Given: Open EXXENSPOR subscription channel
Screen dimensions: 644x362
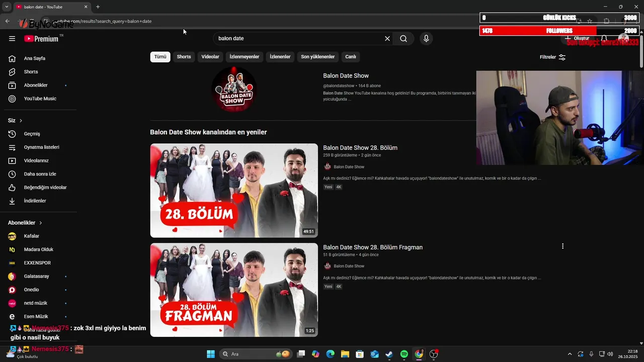Looking at the screenshot, I should 38,263.
